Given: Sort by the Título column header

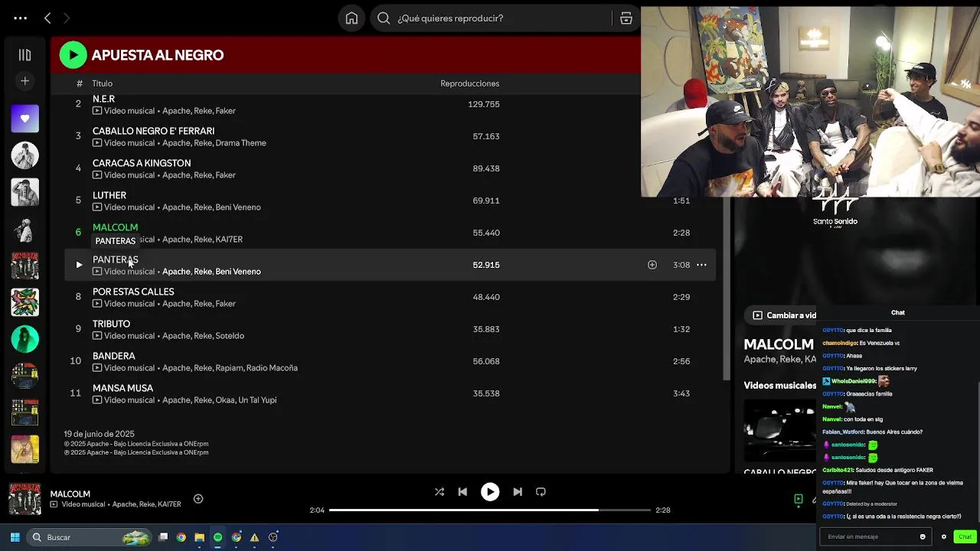Looking at the screenshot, I should tap(102, 83).
